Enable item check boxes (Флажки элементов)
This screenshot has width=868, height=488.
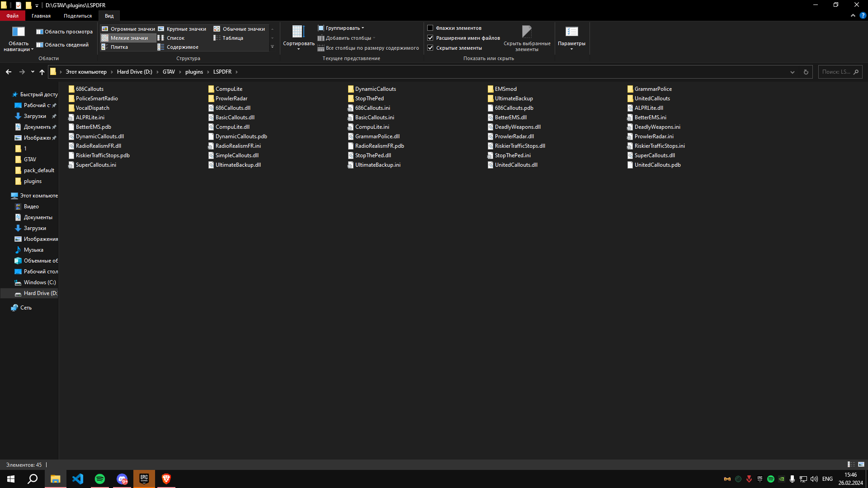430,28
